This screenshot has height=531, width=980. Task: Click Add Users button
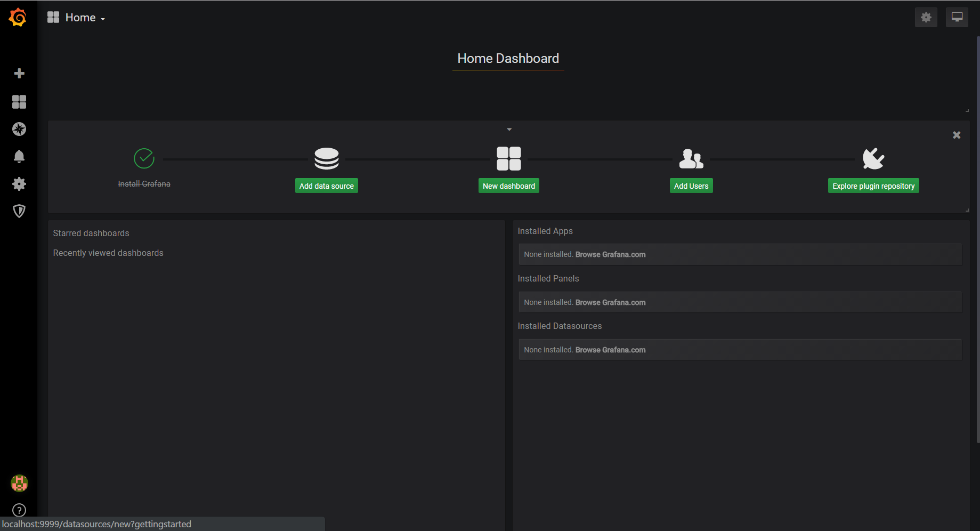(691, 186)
